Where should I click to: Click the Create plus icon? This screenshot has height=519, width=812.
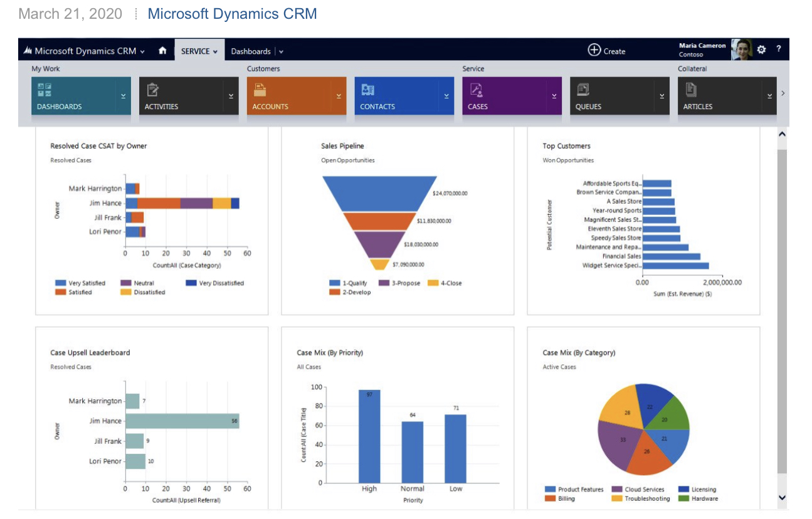pos(594,50)
